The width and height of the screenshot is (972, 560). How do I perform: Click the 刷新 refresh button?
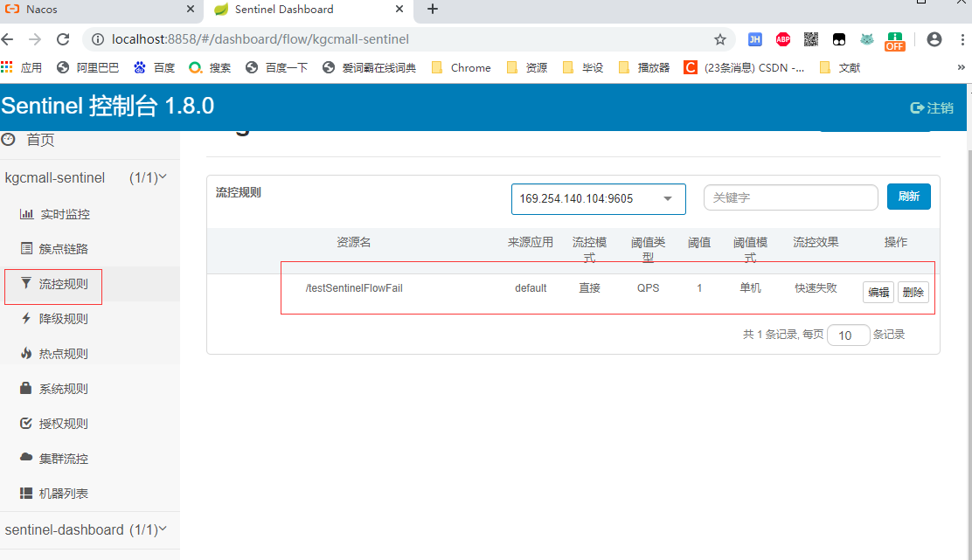click(909, 197)
